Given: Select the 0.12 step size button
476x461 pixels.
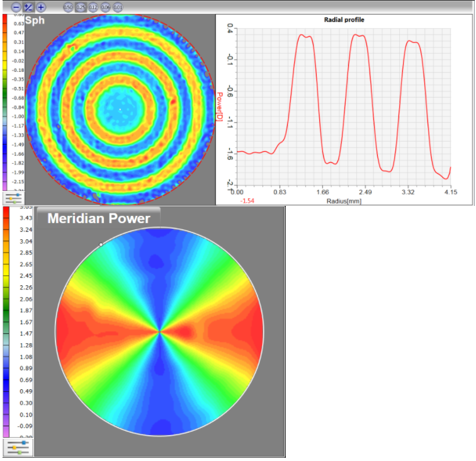Looking at the screenshot, I should pyautogui.click(x=93, y=8).
